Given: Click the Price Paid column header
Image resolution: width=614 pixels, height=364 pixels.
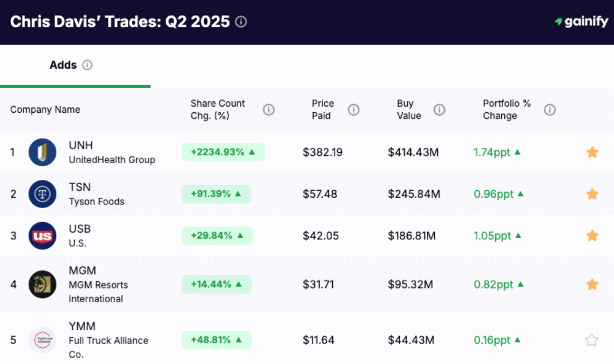Looking at the screenshot, I should tap(323, 110).
